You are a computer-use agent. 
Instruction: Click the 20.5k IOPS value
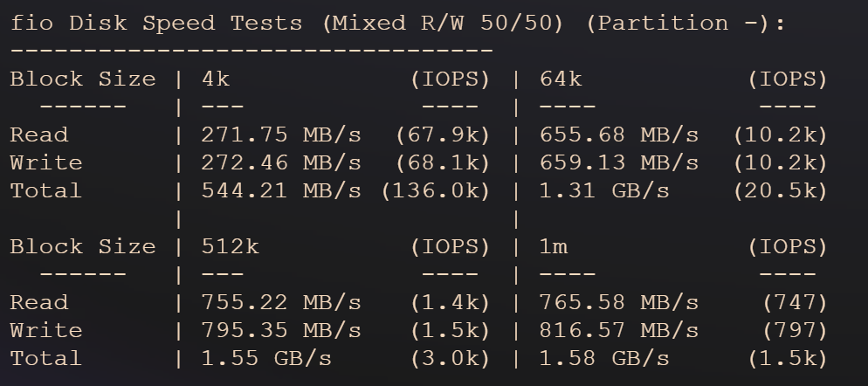click(x=781, y=190)
